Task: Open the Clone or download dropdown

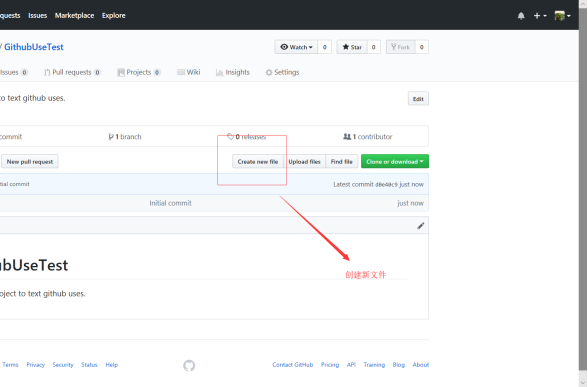Action: 395,161
